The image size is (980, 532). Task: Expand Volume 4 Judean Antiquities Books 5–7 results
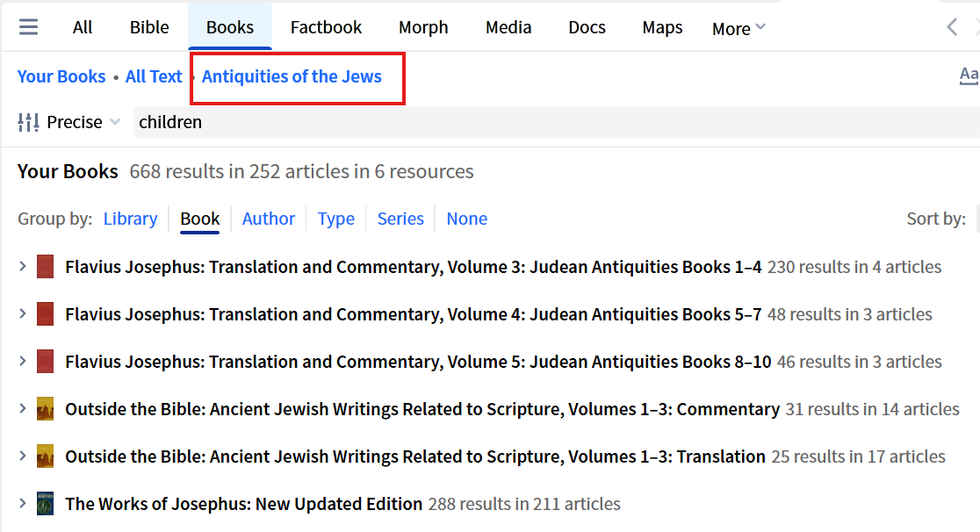[23, 313]
